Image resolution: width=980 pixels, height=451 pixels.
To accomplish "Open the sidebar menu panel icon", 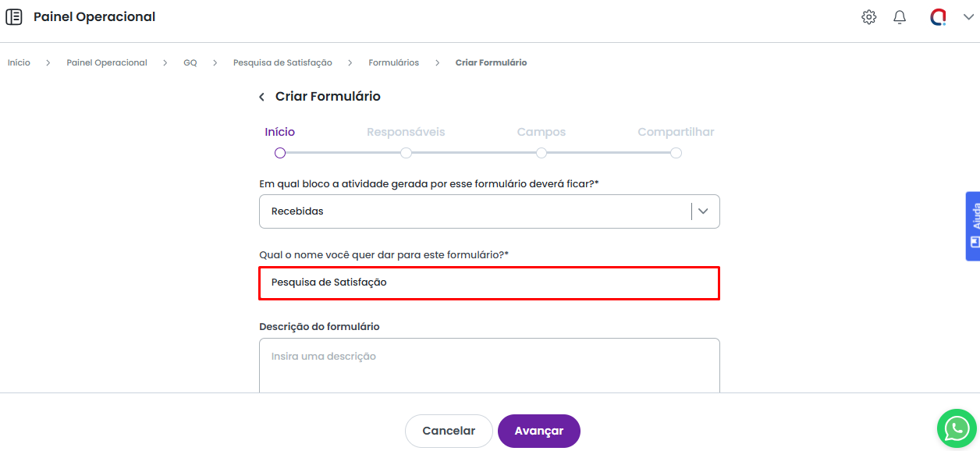I will [x=14, y=17].
